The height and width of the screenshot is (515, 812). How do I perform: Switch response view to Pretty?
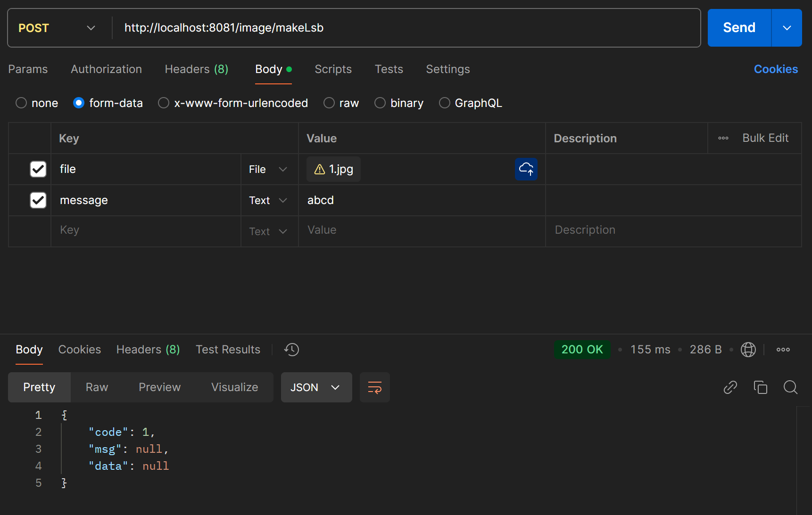tap(39, 387)
